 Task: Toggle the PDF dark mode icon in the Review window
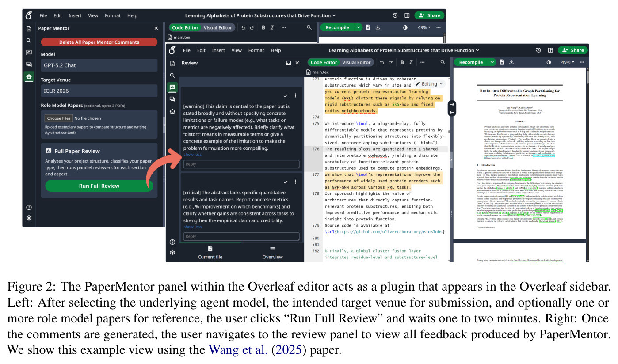[549, 62]
